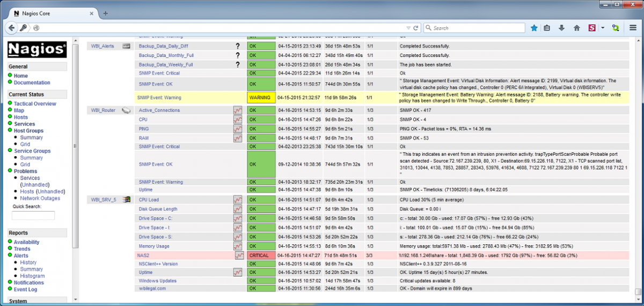
Task: Open a new tab with plus button
Action: click(x=105, y=13)
